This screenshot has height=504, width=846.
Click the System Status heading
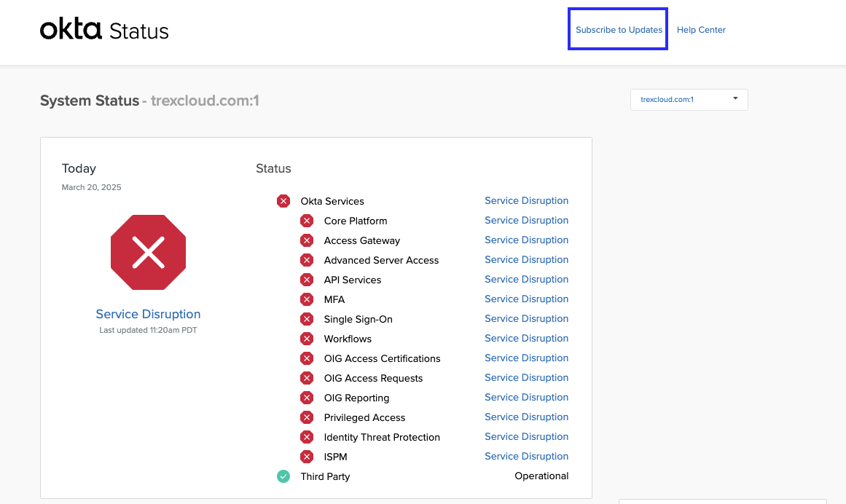pyautogui.click(x=90, y=101)
